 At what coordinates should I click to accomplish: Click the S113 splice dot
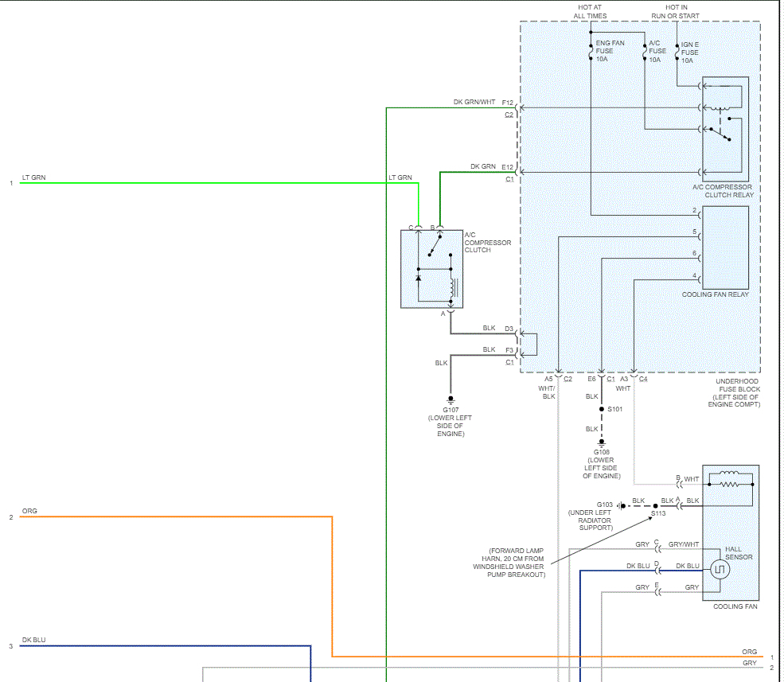(x=656, y=506)
